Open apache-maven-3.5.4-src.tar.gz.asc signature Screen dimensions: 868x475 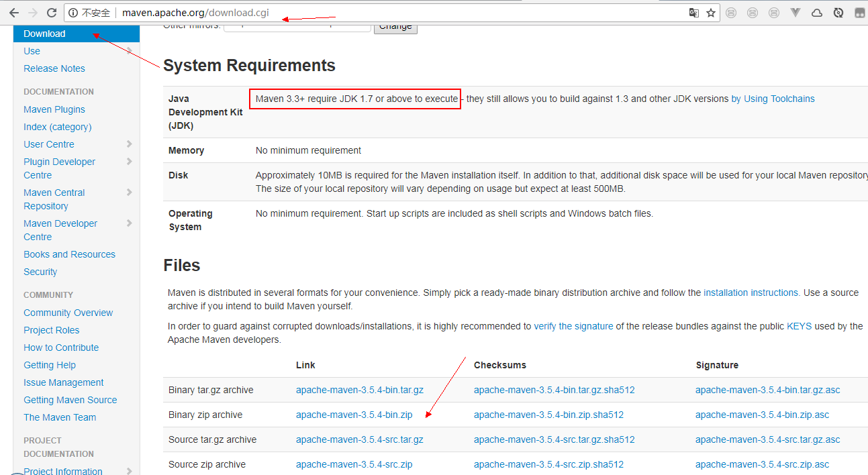point(767,439)
